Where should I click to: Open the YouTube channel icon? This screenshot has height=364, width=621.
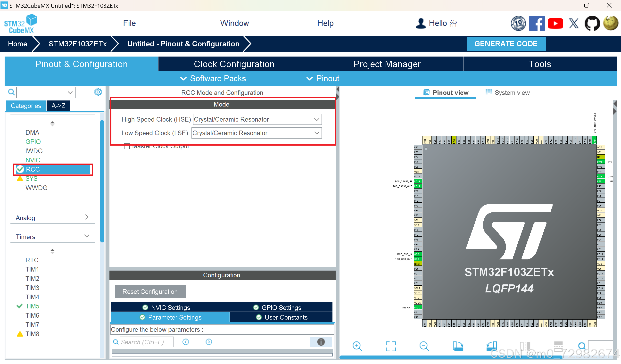click(x=555, y=23)
